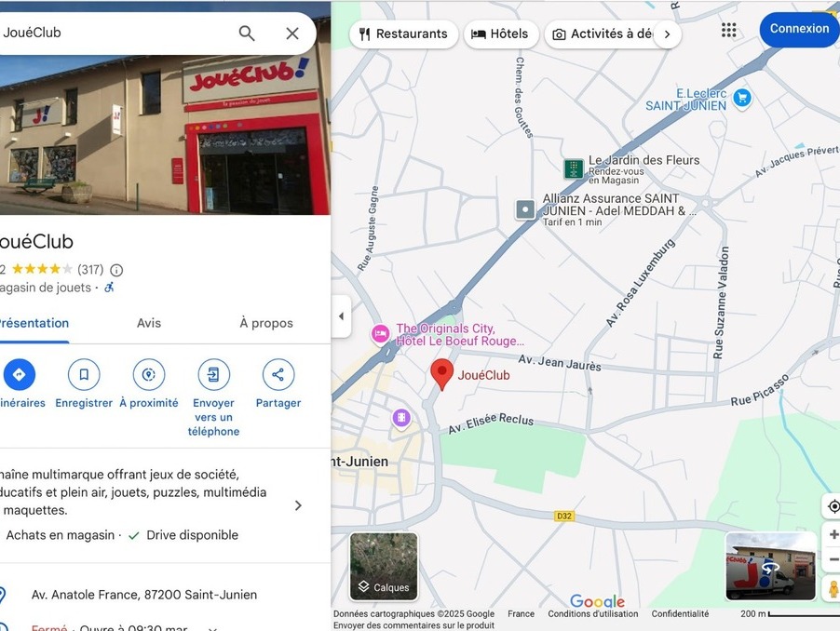Click the France footer link
Screen dimensions: 840x631
(521, 614)
